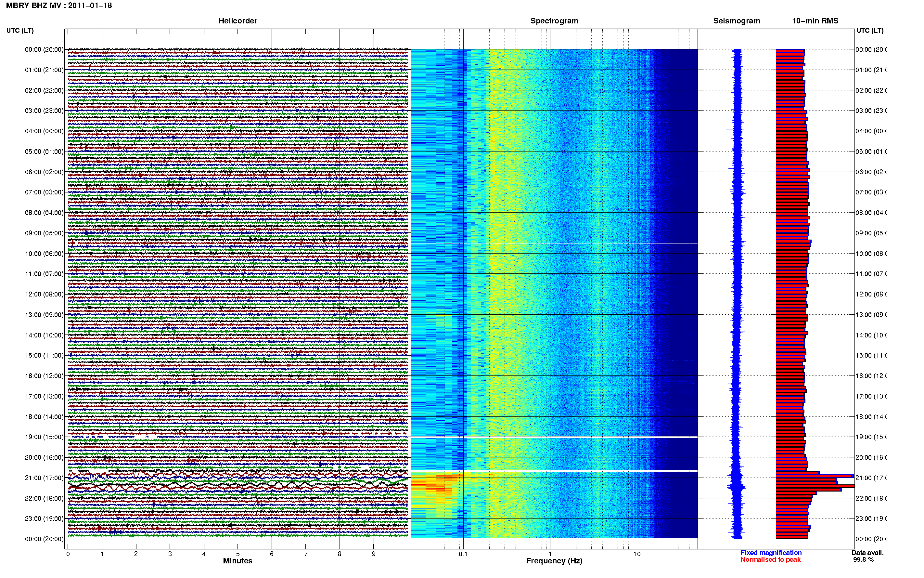Click left axis label '04:00 (00:00)'
This screenshot has width=924, height=578.
click(x=44, y=131)
